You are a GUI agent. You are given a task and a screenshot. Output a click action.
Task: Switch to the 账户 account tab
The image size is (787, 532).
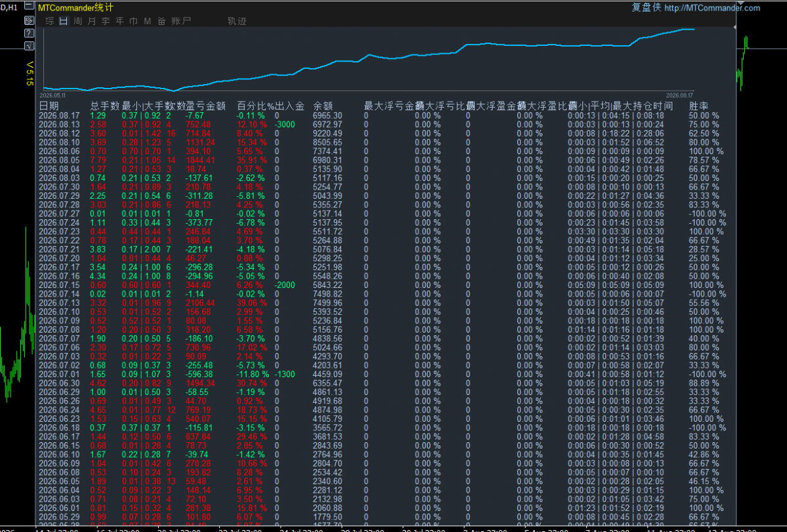pyautogui.click(x=181, y=21)
